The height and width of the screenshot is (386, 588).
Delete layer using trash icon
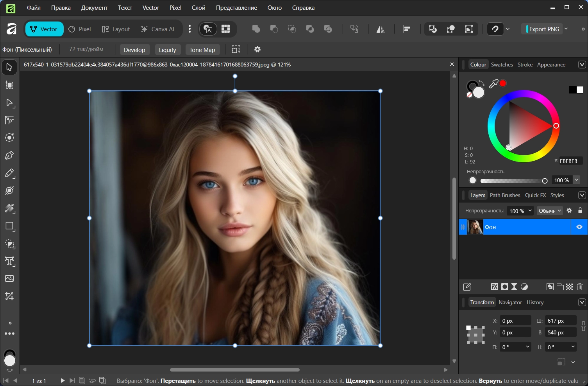click(x=580, y=287)
